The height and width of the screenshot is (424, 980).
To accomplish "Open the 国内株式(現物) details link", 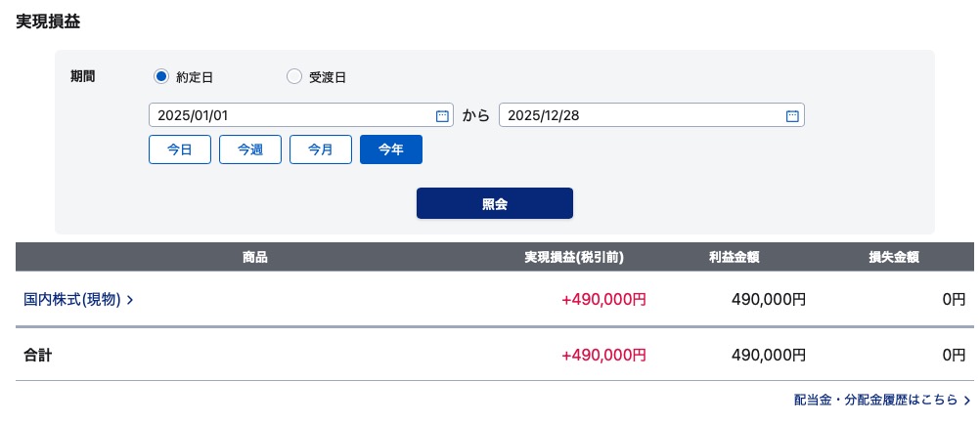I will (x=72, y=300).
